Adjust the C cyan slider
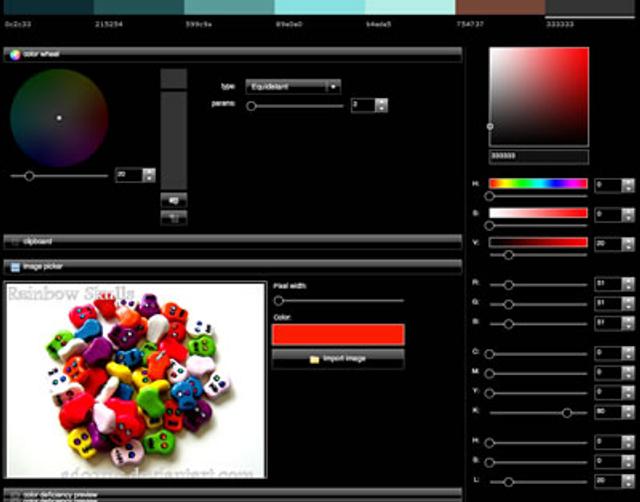The image size is (640, 502). [x=489, y=354]
